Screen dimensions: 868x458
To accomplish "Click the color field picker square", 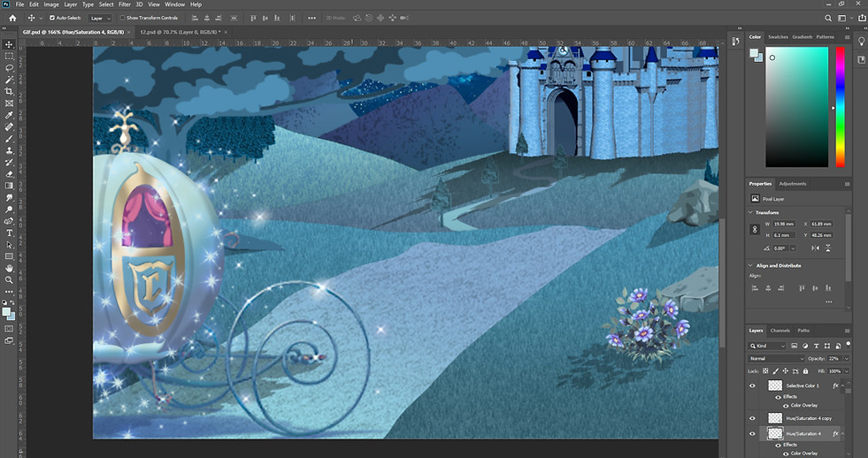I will point(796,107).
